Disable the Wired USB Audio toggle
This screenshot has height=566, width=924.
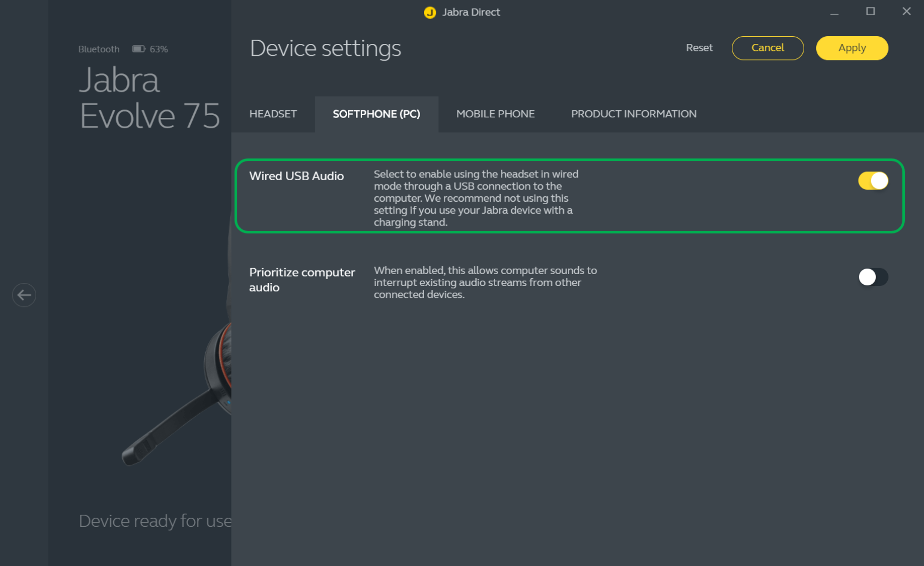click(x=873, y=181)
